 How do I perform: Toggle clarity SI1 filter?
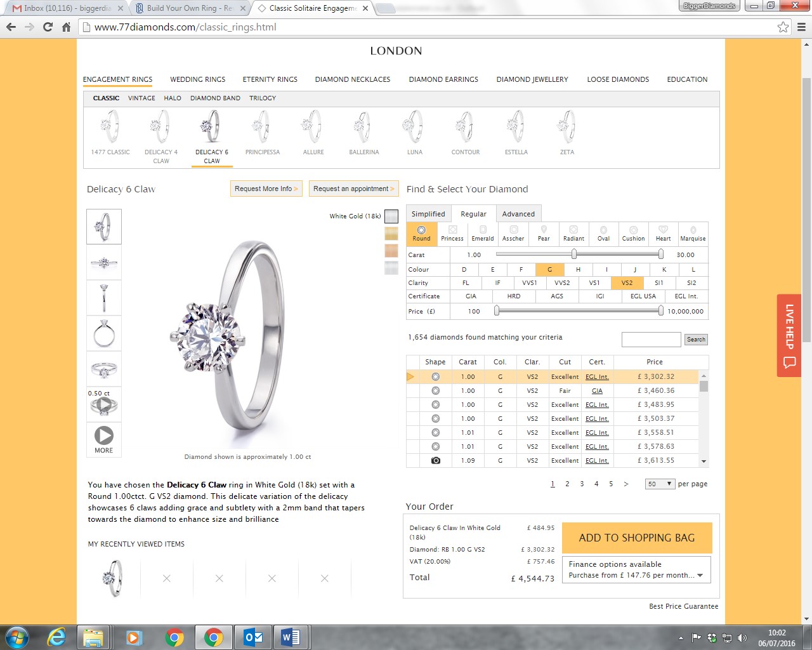click(x=659, y=283)
